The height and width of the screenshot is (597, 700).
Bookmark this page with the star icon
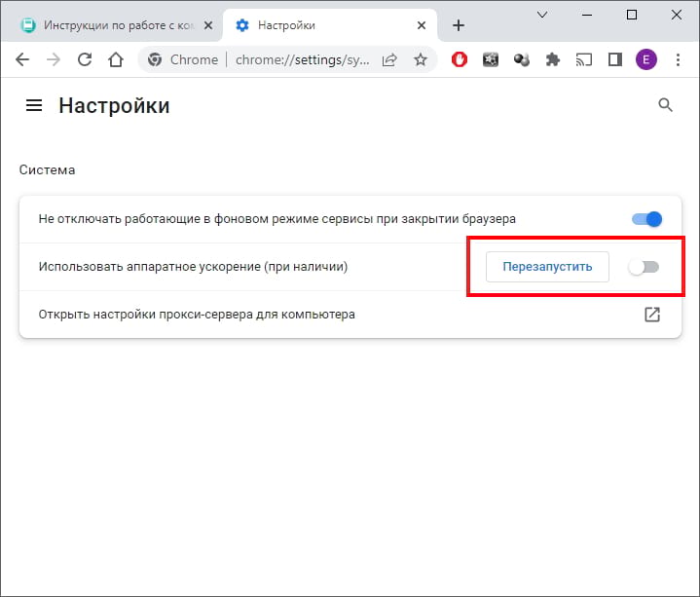click(x=420, y=59)
